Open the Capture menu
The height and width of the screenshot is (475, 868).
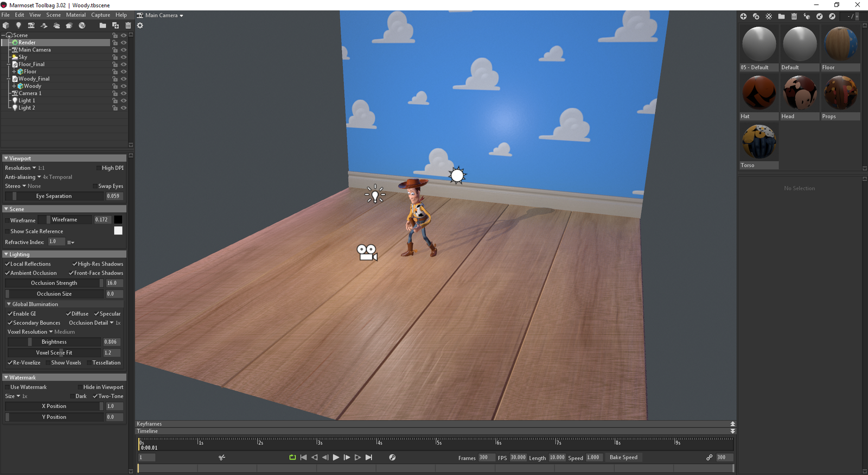point(100,15)
